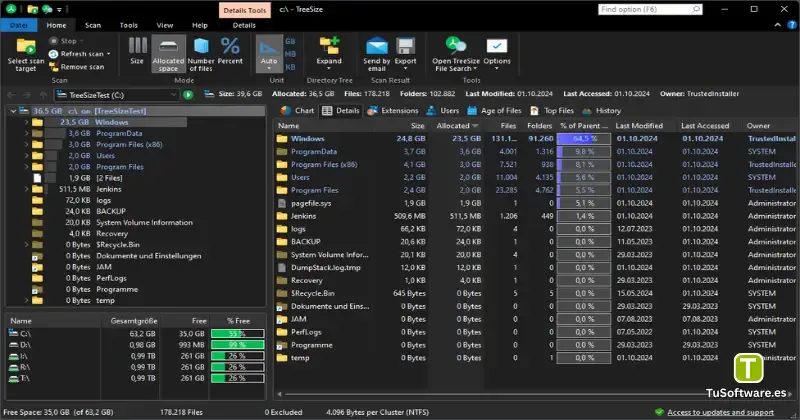Expand the Jenkins folder in tree

26,189
